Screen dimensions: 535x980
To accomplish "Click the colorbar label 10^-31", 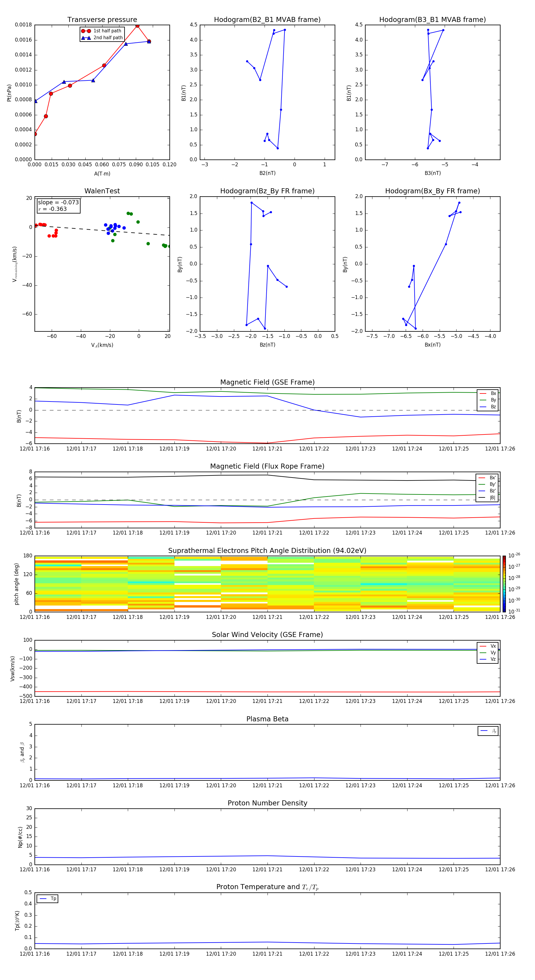I will point(514,611).
